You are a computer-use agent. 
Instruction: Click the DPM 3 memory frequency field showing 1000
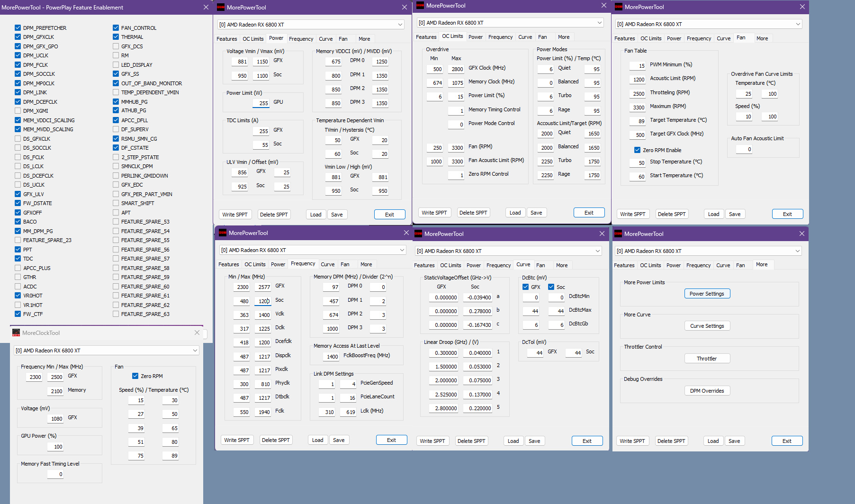pos(331,329)
